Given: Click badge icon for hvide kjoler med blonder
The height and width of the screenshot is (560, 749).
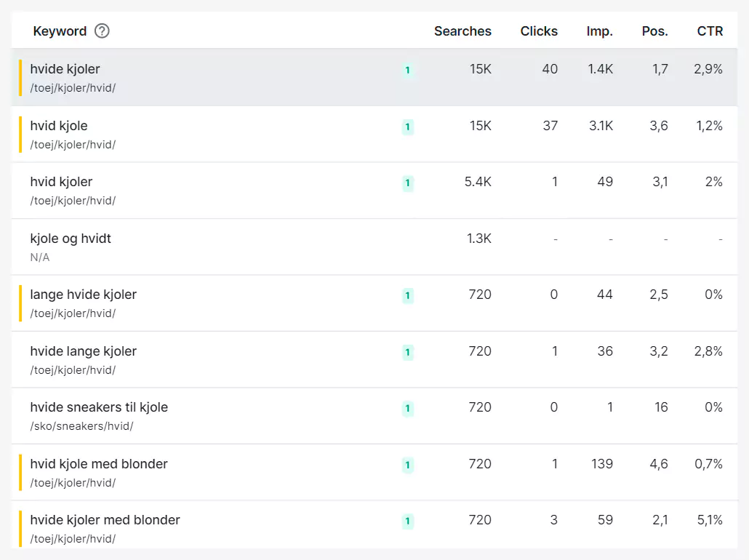Looking at the screenshot, I should 407,521.
